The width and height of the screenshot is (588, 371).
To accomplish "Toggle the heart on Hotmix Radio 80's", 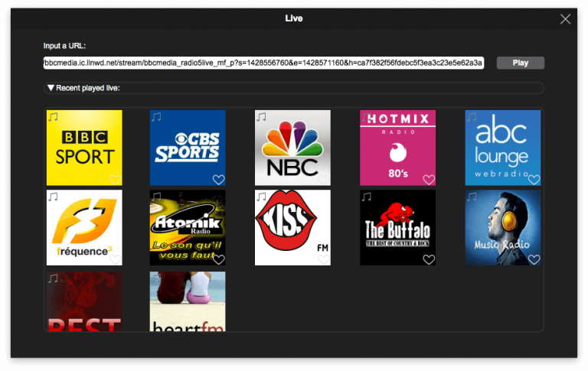I will [429, 180].
